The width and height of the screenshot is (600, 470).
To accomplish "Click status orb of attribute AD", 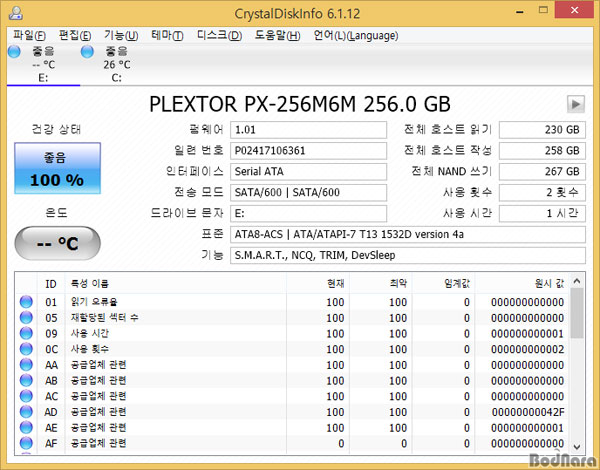I will [26, 412].
